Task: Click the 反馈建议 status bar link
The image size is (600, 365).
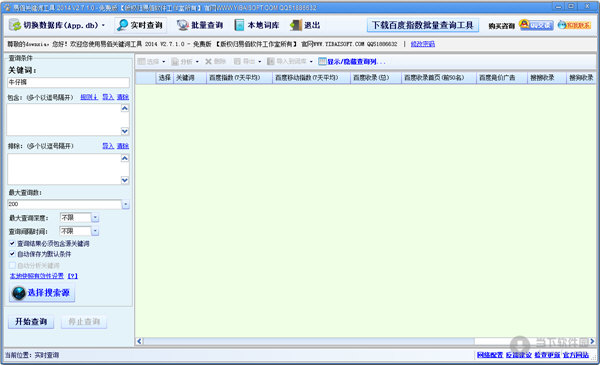Action: pos(518,355)
